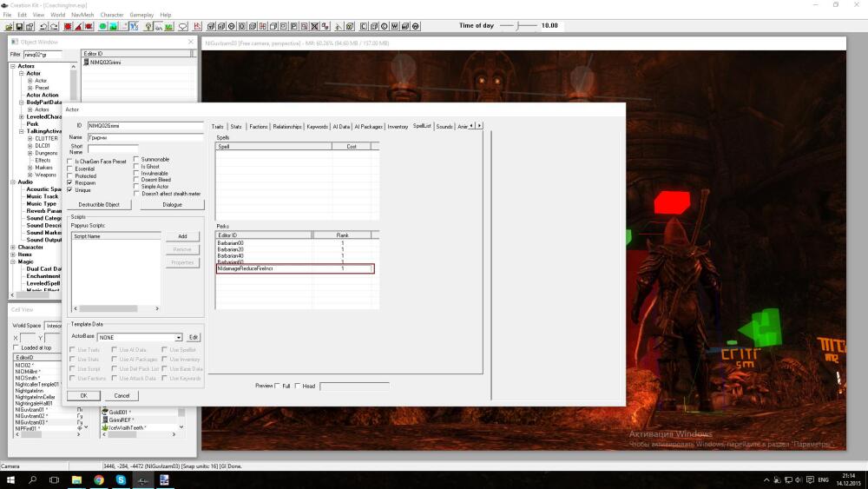Open the World menu
The image size is (868, 489).
pos(57,15)
